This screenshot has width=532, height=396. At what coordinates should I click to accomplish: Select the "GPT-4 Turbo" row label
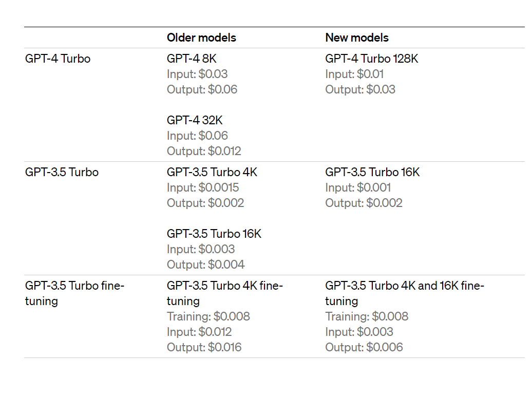point(58,59)
